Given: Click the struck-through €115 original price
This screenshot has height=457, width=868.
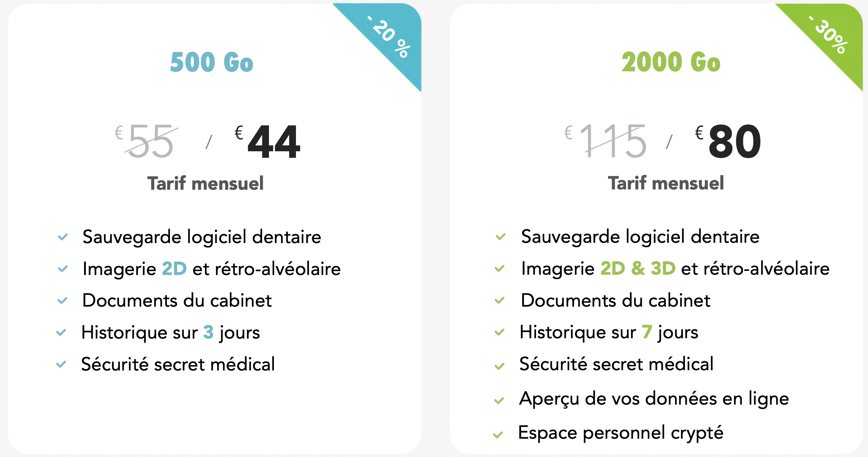Looking at the screenshot, I should 606,141.
